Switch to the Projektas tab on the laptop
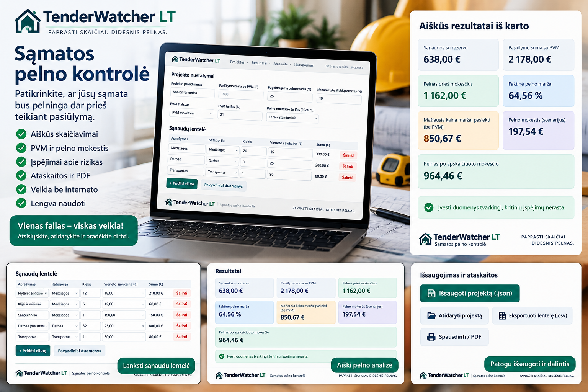588x392 pixels. (237, 62)
